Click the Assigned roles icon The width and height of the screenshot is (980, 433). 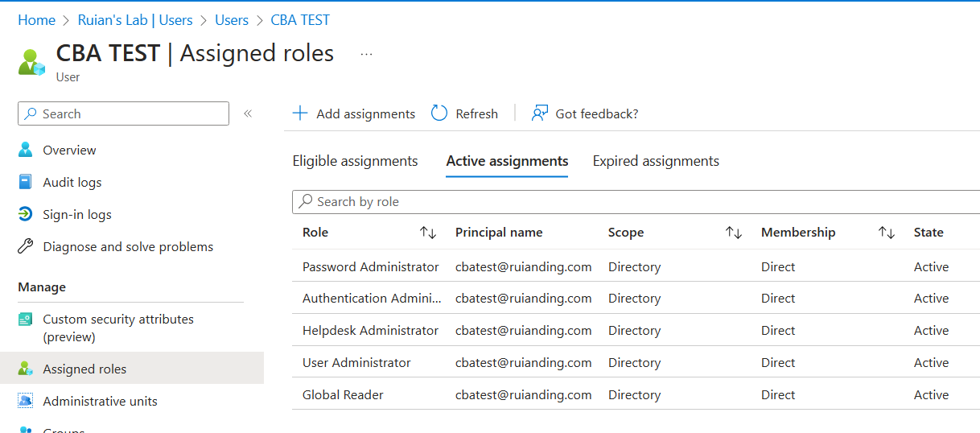26,369
